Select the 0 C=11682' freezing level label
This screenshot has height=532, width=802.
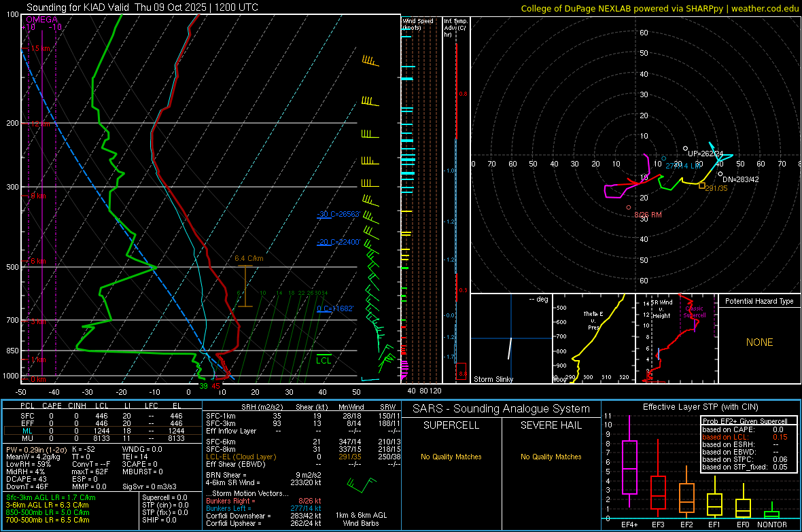click(x=335, y=308)
